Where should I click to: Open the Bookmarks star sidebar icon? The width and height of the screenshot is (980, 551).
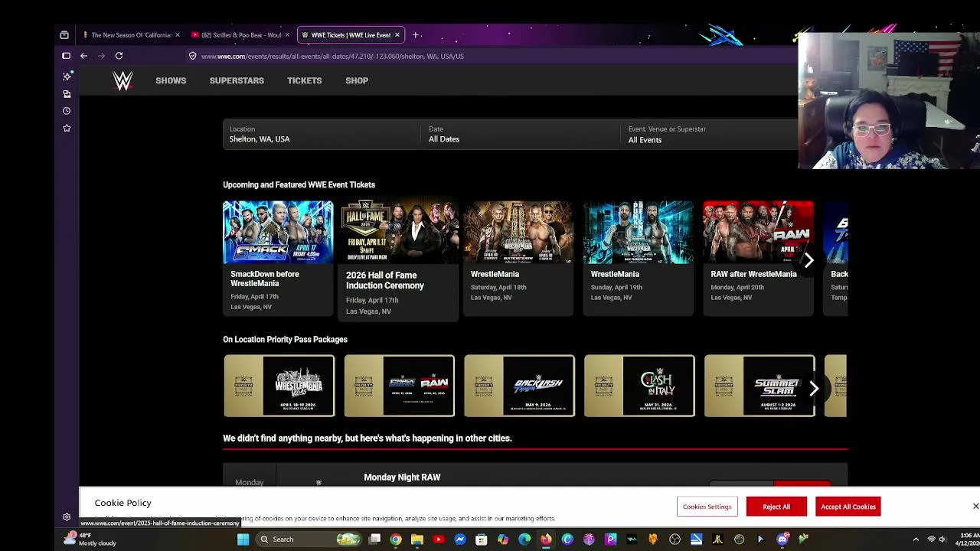[x=67, y=128]
